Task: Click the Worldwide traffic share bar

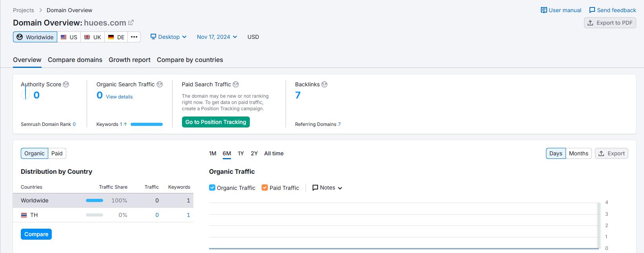Action: [x=95, y=200]
